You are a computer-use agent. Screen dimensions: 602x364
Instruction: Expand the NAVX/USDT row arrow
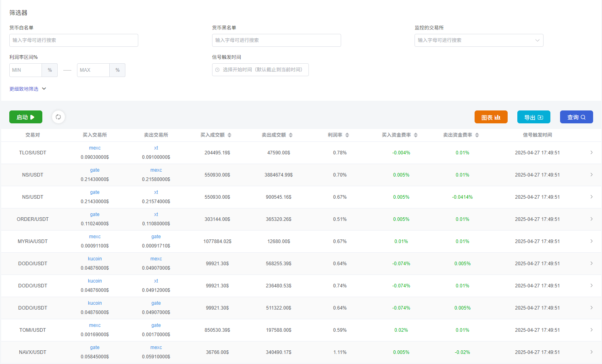click(x=591, y=352)
